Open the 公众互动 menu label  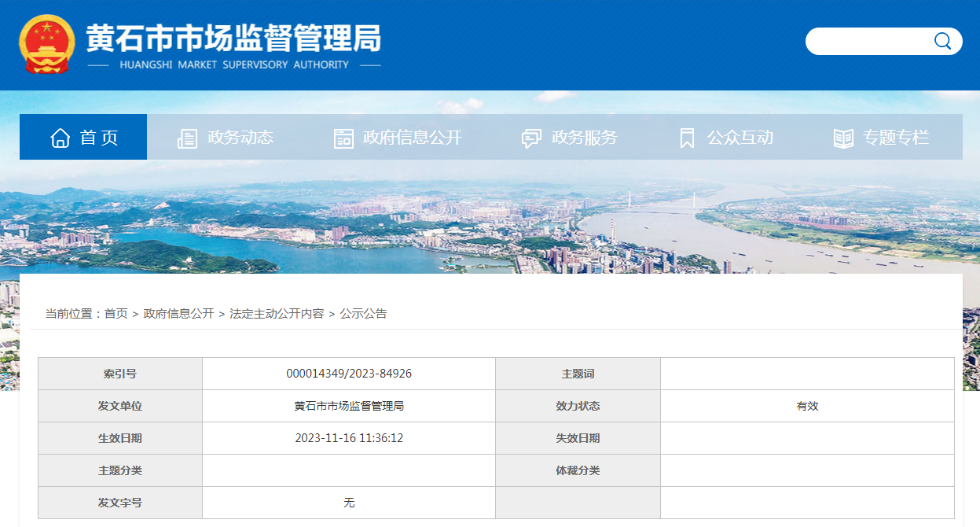coord(740,138)
